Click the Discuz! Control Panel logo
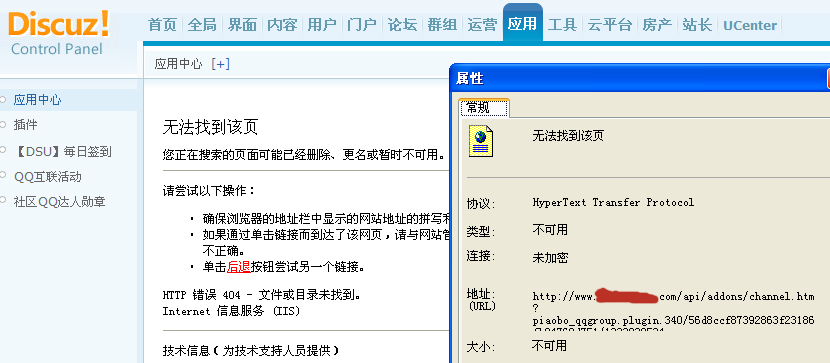Image resolution: width=830 pixels, height=363 pixels. 58,33
